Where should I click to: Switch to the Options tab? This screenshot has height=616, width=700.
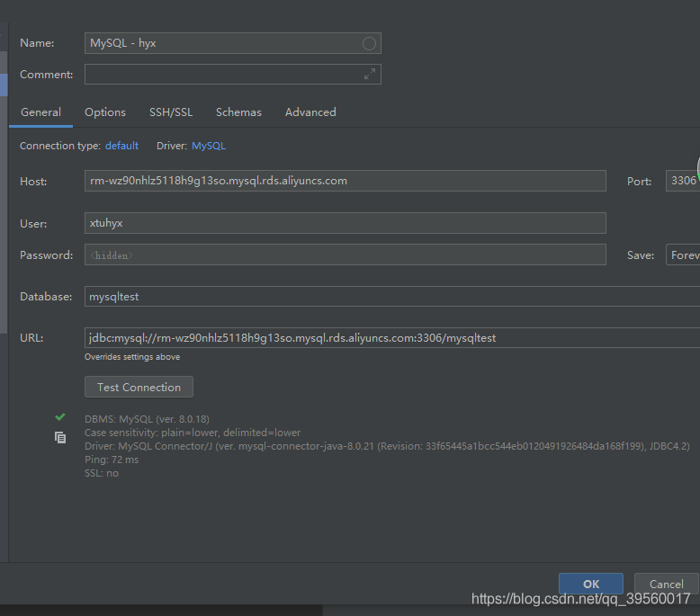click(x=105, y=112)
